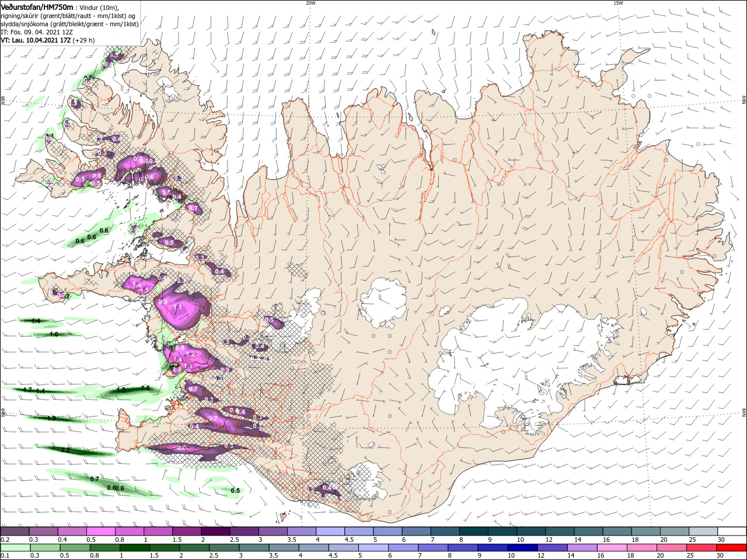Pick the upper-row swatch between 0.3 and 0.4
The image size is (747, 560).
tap(43, 531)
